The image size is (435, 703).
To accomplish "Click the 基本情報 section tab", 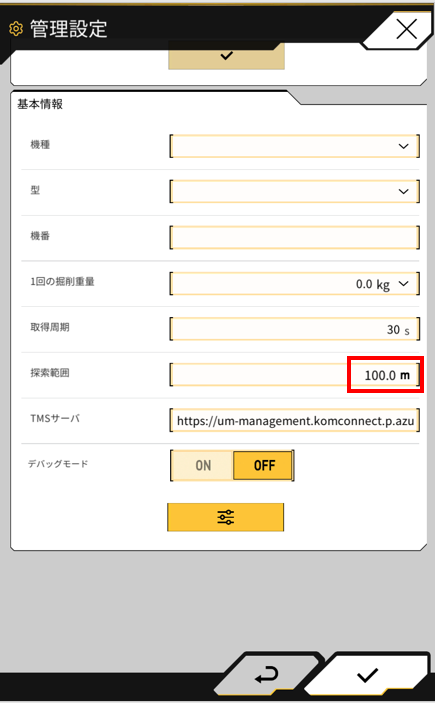I will [x=40, y=104].
